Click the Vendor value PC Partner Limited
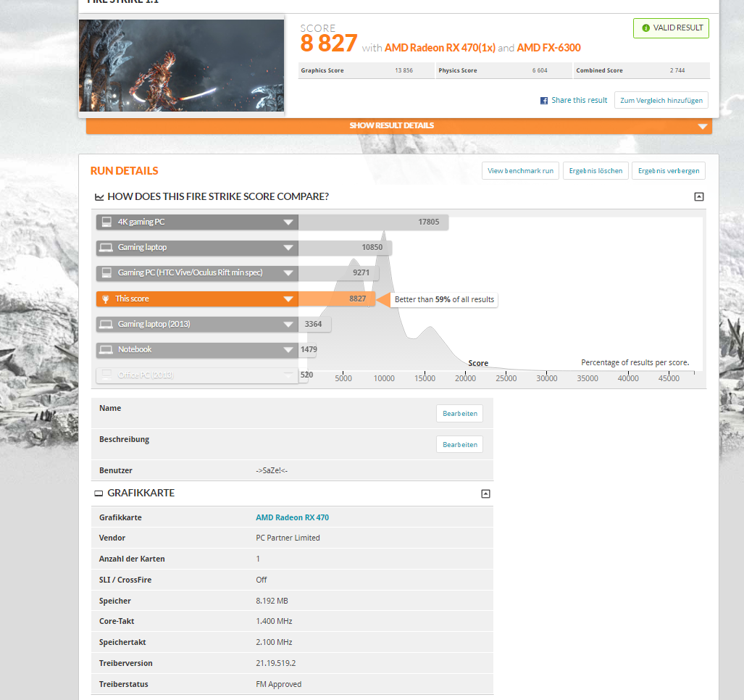The width and height of the screenshot is (744, 700). coord(288,538)
